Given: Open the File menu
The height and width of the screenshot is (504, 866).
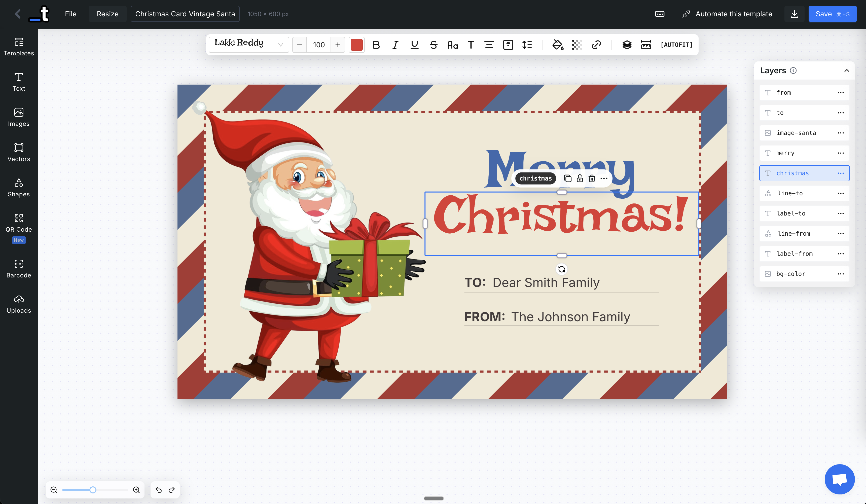Looking at the screenshot, I should coord(70,14).
